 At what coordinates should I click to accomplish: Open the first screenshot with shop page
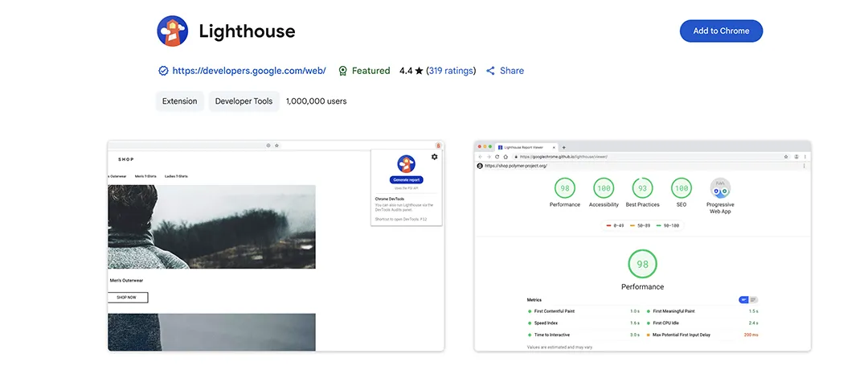click(x=276, y=245)
